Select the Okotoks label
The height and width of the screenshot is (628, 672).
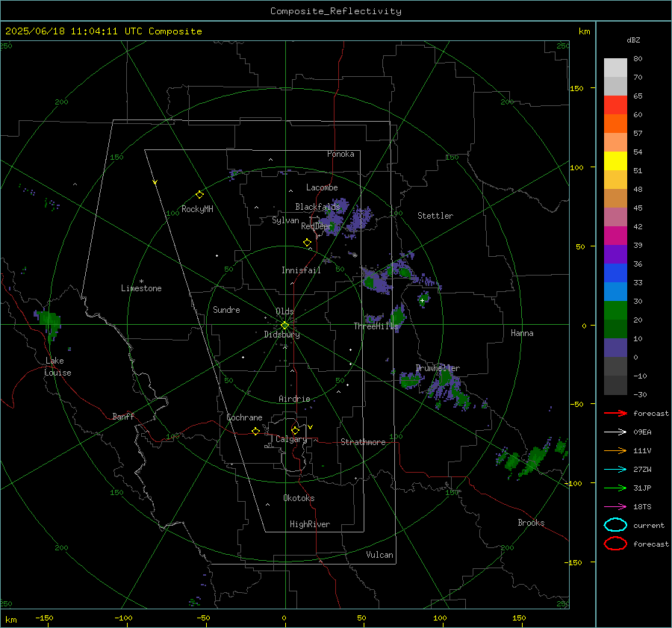(299, 498)
